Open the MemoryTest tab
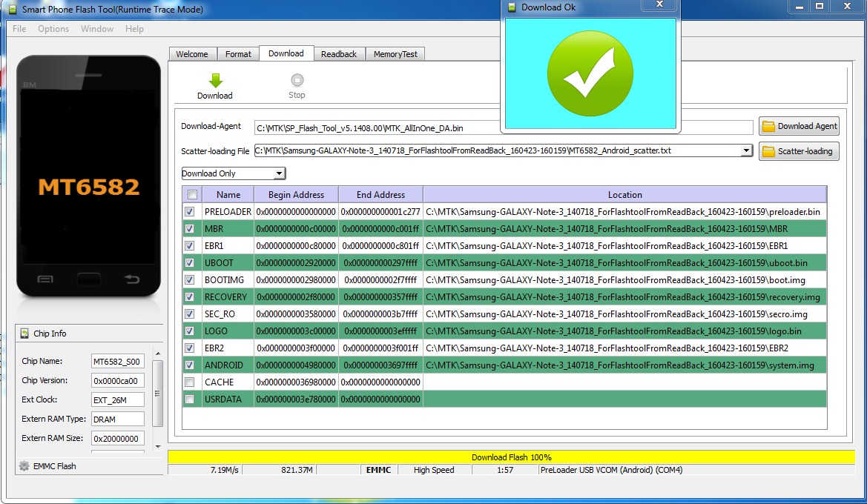 click(395, 54)
